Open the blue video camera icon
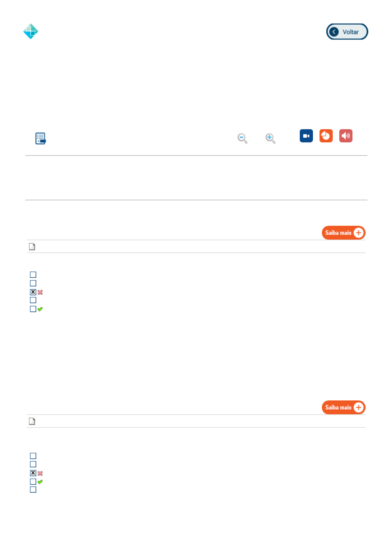The image size is (392, 555). pos(306,136)
